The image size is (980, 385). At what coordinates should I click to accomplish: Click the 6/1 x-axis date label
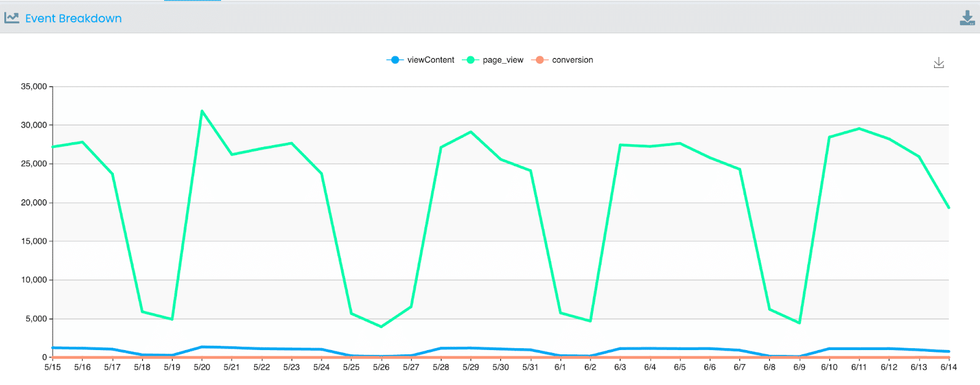pyautogui.click(x=560, y=367)
